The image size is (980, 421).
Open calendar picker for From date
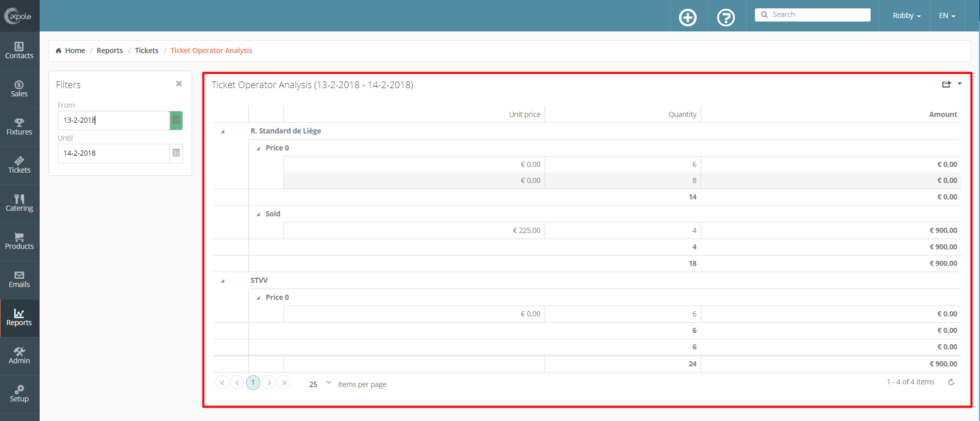(176, 120)
